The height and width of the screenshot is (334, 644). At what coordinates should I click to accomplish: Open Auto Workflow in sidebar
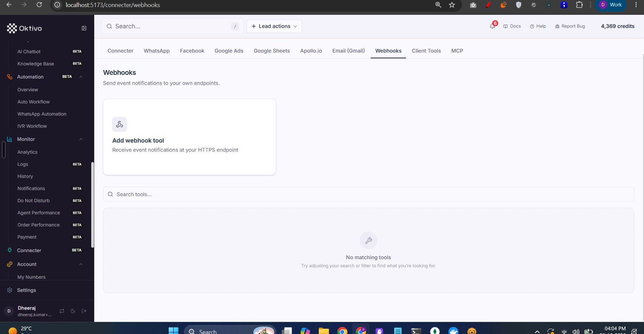(x=34, y=102)
